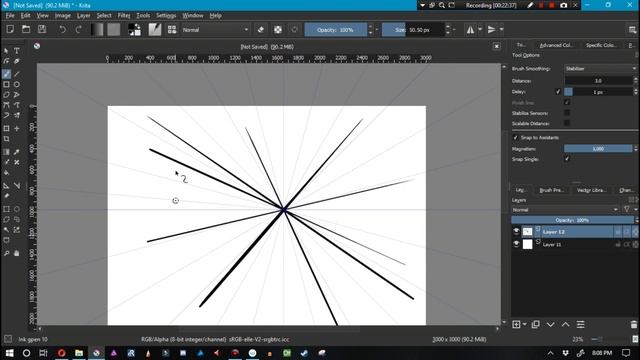Image resolution: width=640 pixels, height=360 pixels.
Task: Select the Zoom magnifier tool
Action: [7, 253]
